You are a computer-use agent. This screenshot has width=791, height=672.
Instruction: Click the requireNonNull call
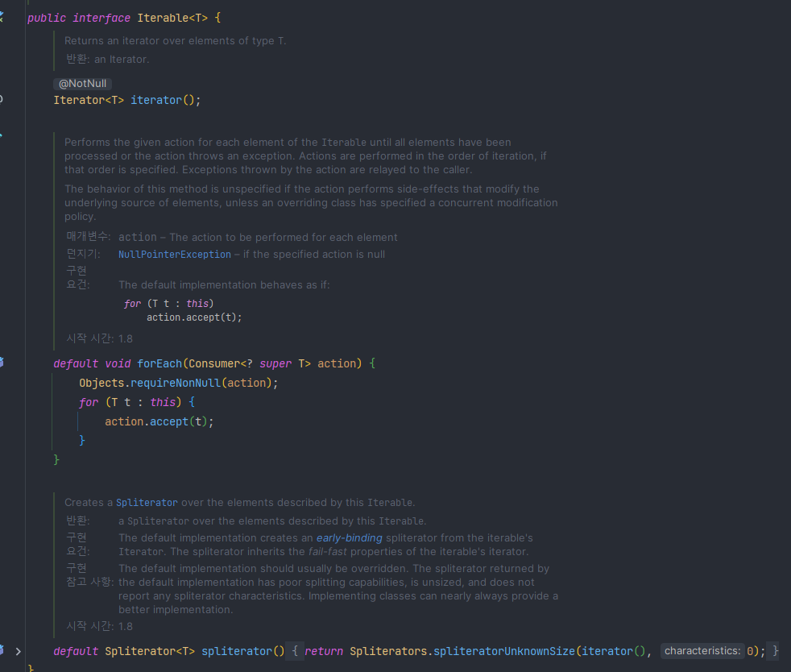(176, 383)
